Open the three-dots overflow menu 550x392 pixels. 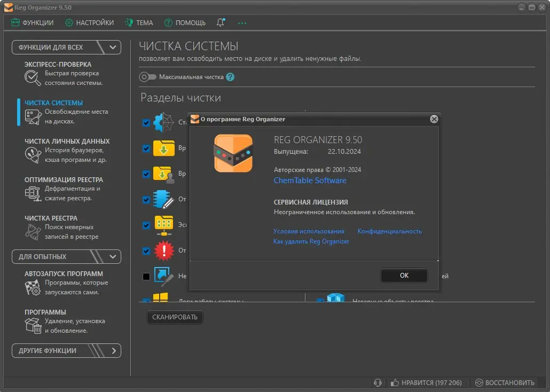[242, 23]
